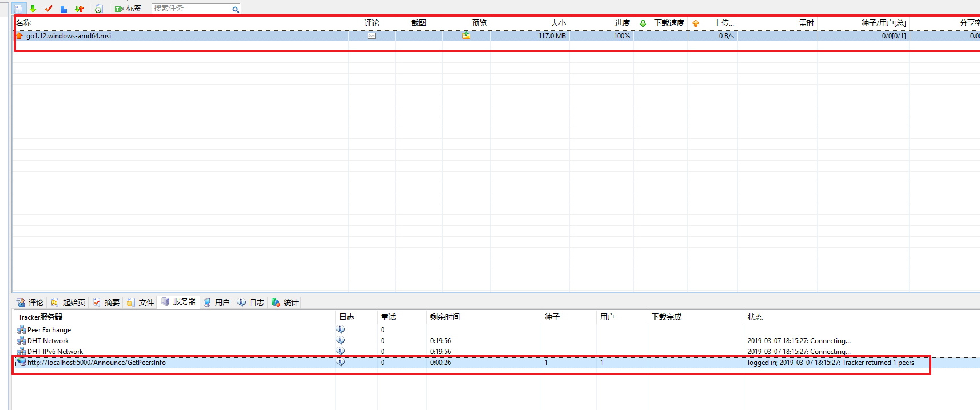Image resolution: width=980 pixels, height=410 pixels.
Task: Click the 117.0 MB size cell
Action: coord(552,35)
